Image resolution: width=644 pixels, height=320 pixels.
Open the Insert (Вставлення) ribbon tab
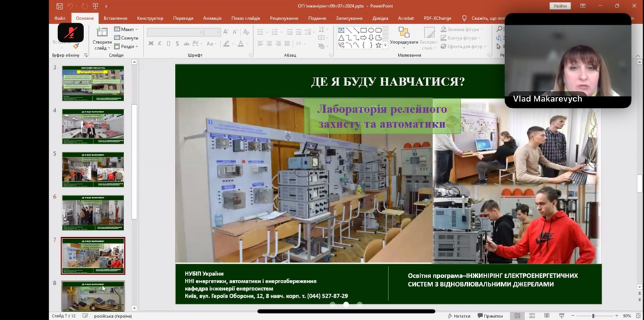[115, 19]
